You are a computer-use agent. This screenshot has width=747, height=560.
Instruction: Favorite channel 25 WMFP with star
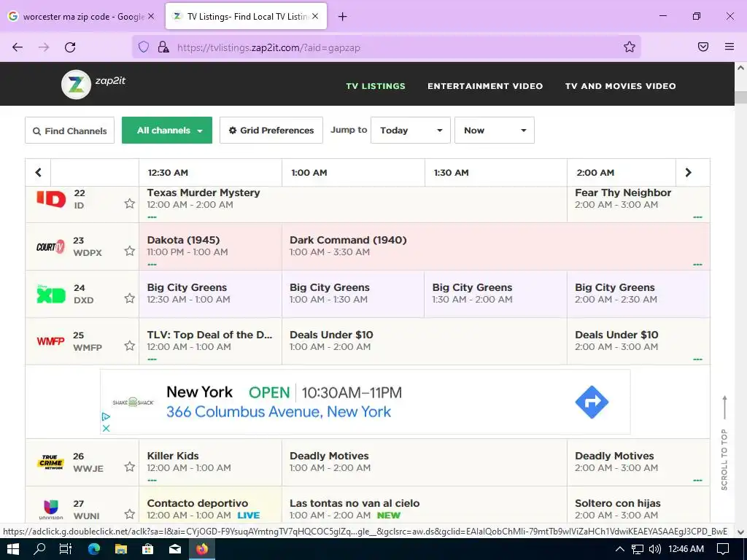130,346
